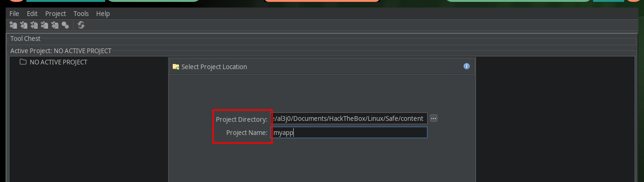This screenshot has height=182, width=644.
Task: Click the Project Name field containing myapp
Action: click(x=349, y=133)
